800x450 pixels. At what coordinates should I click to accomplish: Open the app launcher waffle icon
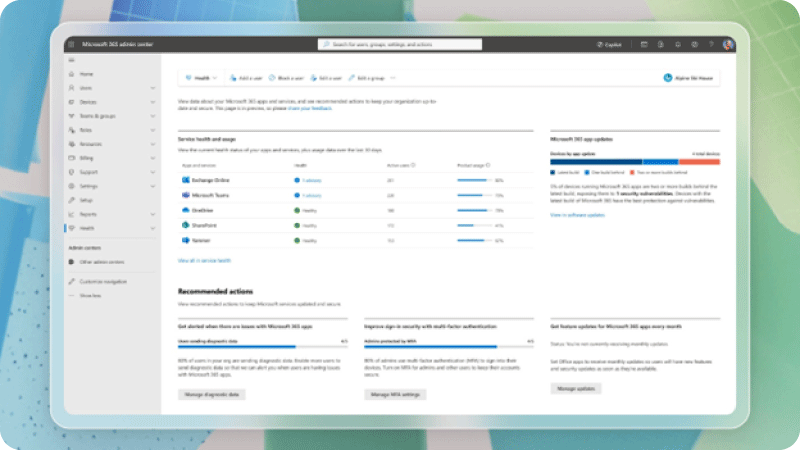pos(71,44)
